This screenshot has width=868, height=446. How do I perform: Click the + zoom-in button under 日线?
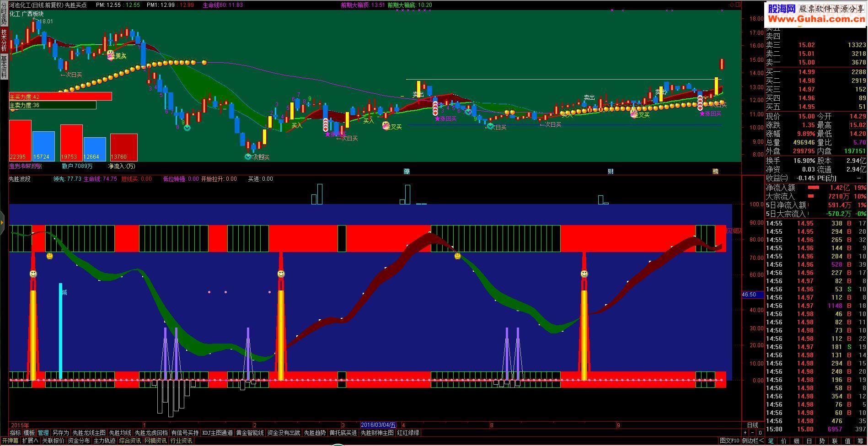pyautogui.click(x=745, y=433)
